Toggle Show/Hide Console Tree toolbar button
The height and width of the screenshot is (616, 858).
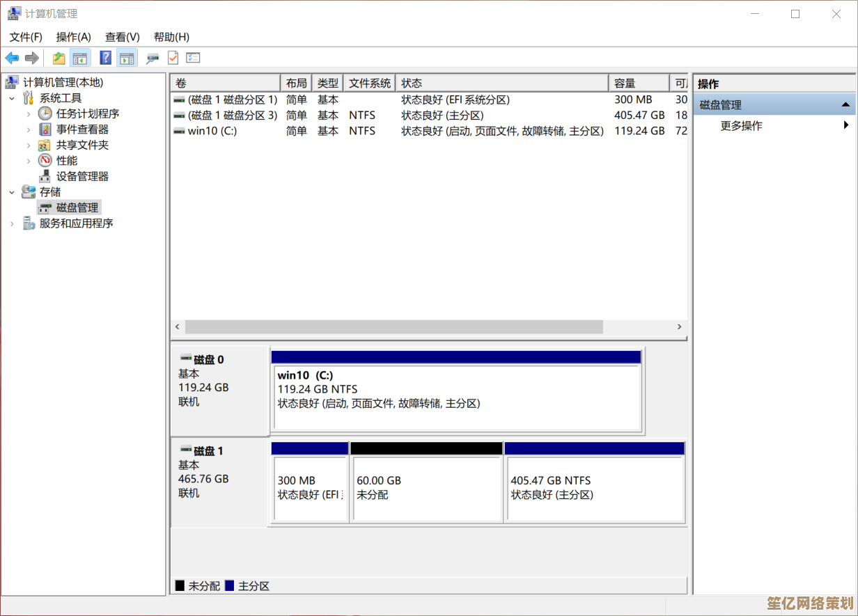click(x=80, y=58)
